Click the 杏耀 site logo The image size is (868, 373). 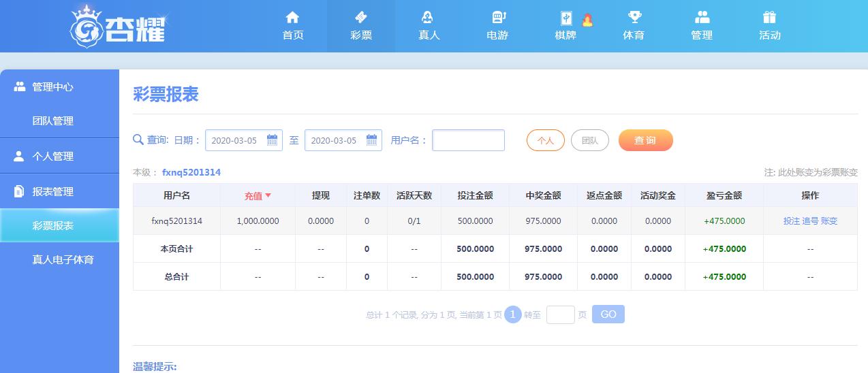119,27
